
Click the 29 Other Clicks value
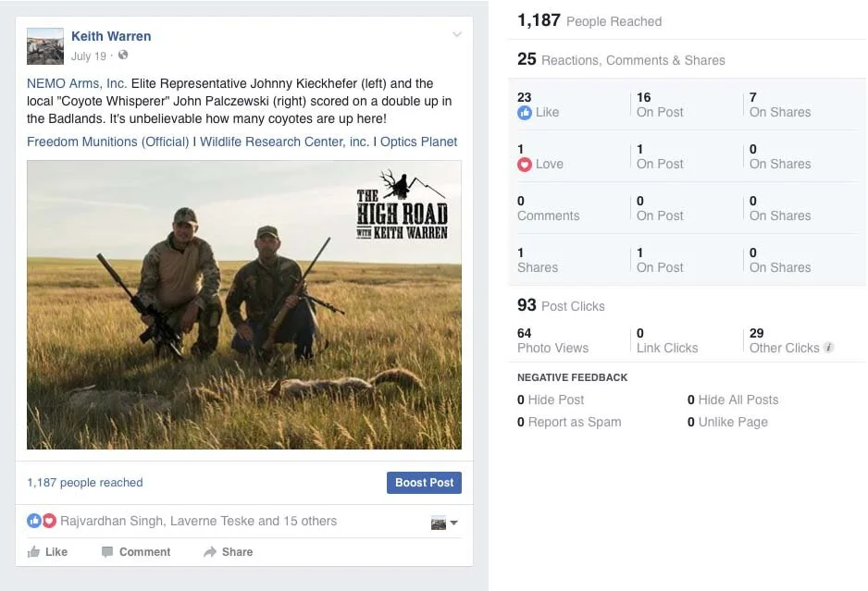pos(785,340)
